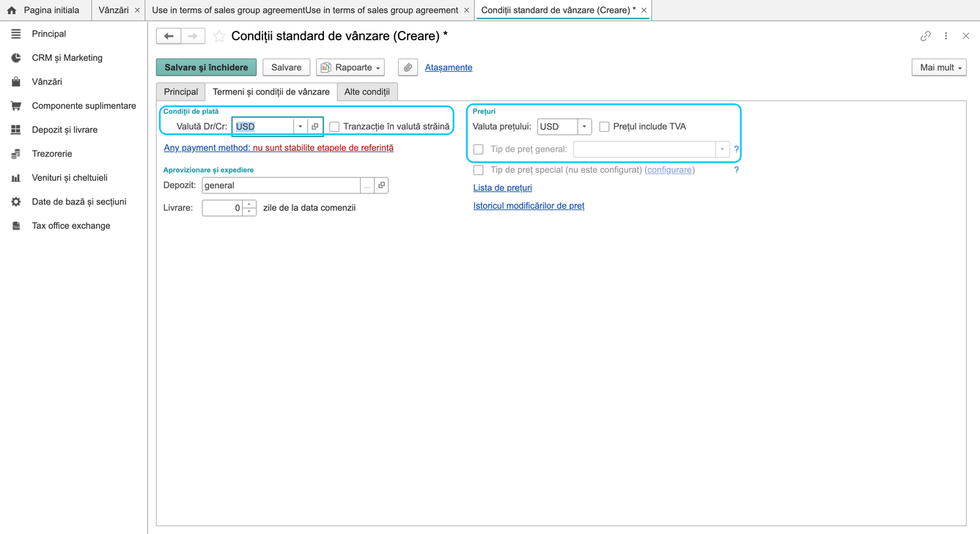
Task: Click the Tax office exchange icon
Action: (16, 226)
